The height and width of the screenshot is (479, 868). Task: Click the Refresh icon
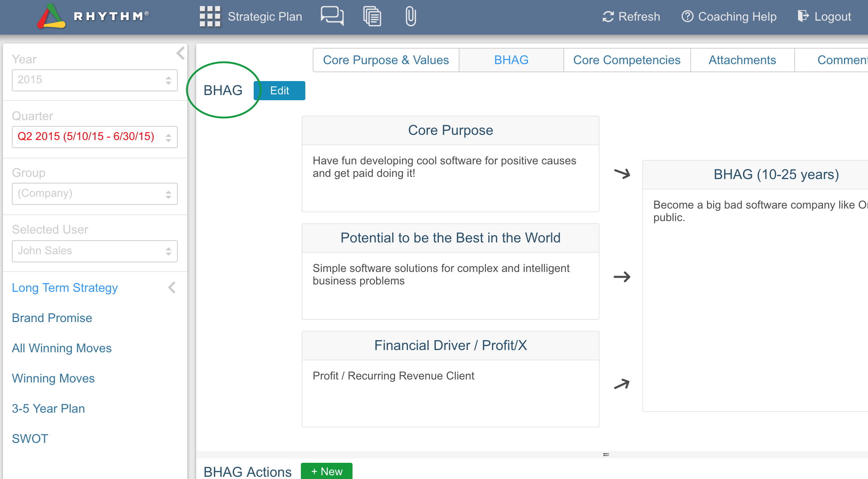click(x=608, y=17)
